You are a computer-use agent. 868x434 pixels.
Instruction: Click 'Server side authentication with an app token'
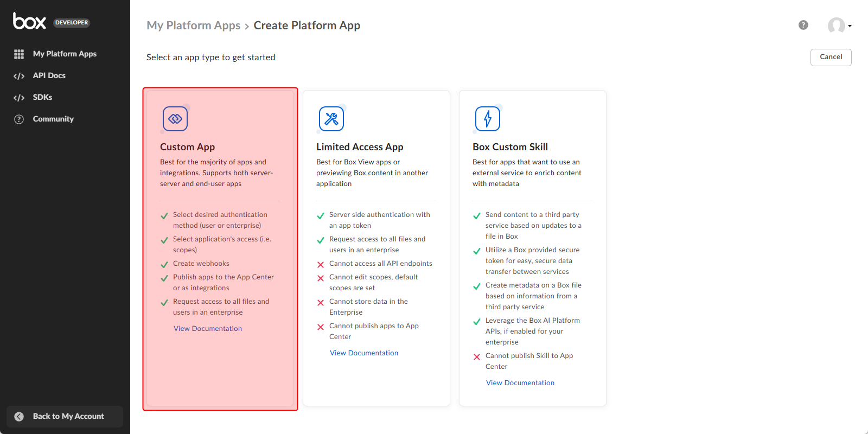pos(380,220)
